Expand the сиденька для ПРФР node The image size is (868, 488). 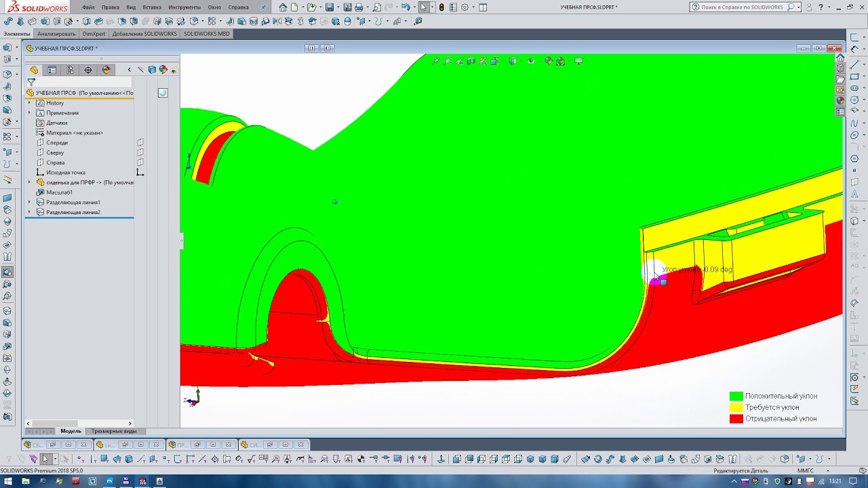pyautogui.click(x=29, y=182)
